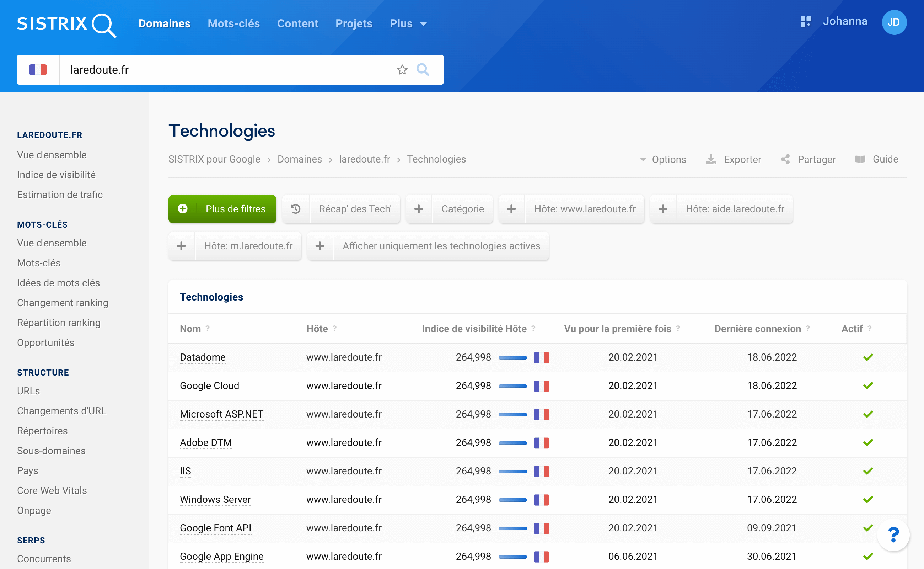Click the Plus de filtres button
This screenshot has height=569, width=924.
click(x=222, y=209)
